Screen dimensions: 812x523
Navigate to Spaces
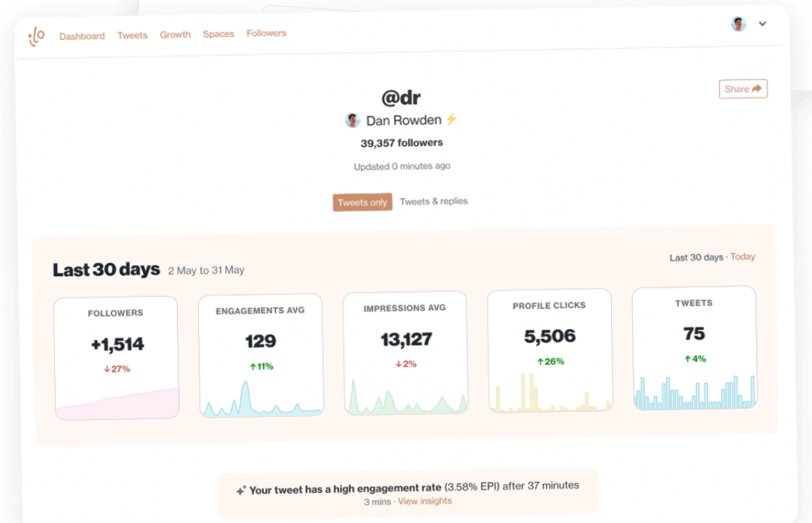pyautogui.click(x=218, y=33)
